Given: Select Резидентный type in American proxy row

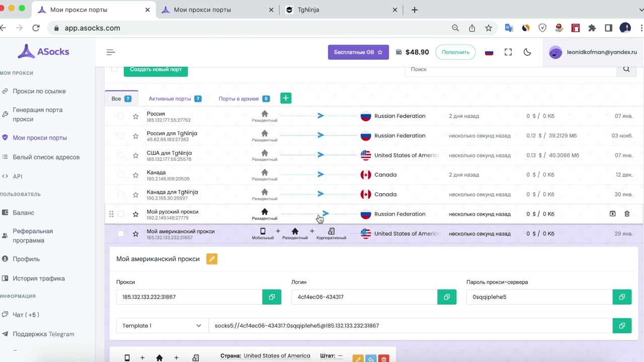Looking at the screenshot, I should tap(295, 234).
